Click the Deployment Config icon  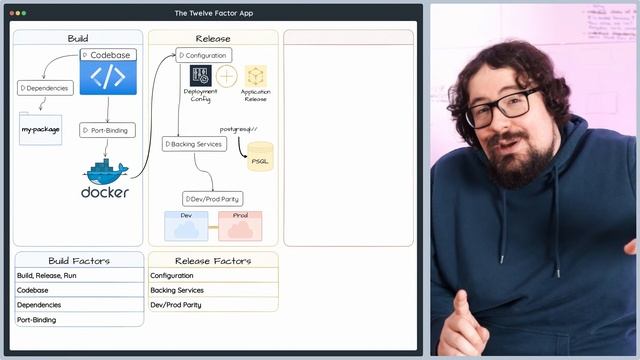point(200,76)
